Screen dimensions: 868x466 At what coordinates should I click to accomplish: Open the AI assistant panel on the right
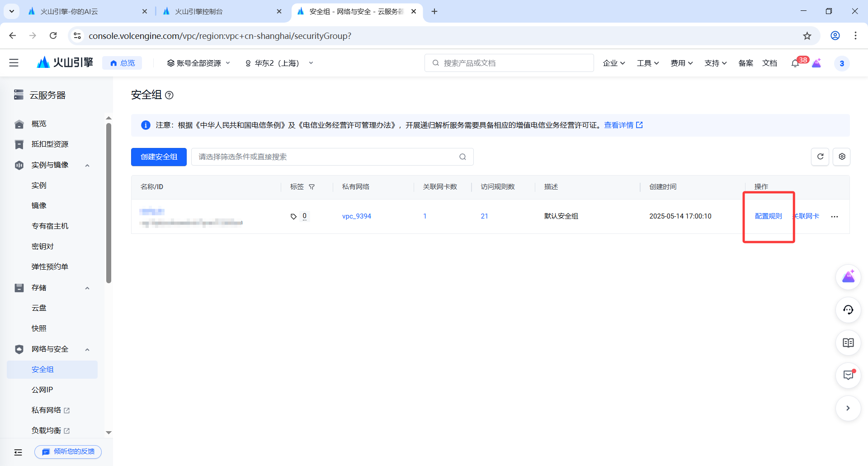(x=849, y=277)
